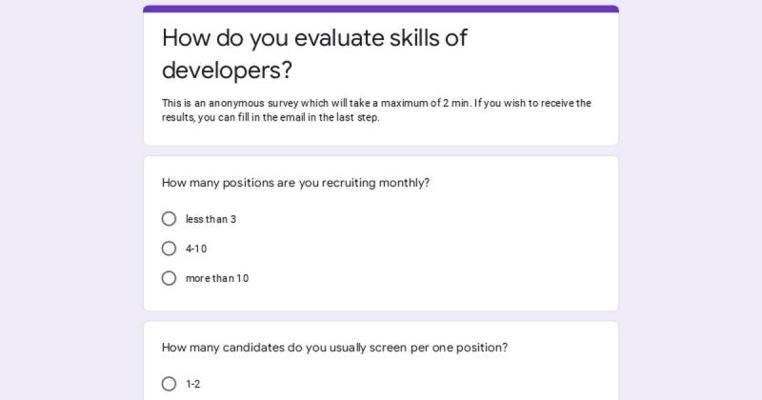762x400 pixels.
Task: Click the candidates screened per position question
Action: 335,348
